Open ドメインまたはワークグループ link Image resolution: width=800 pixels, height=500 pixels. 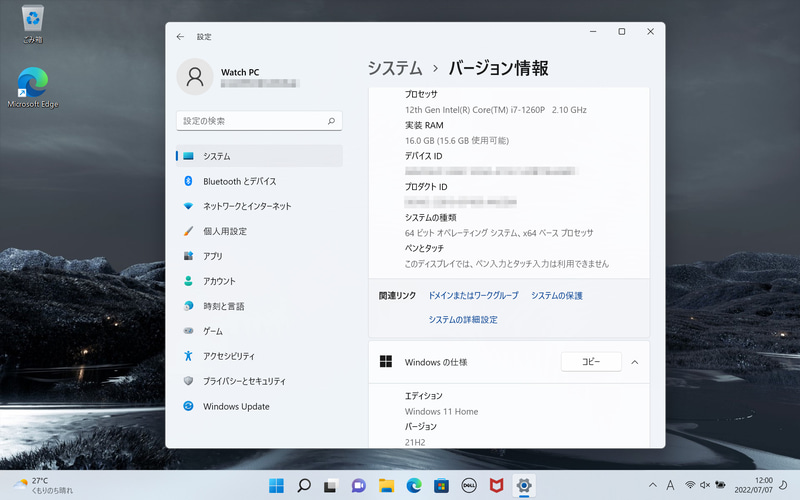coord(473,295)
